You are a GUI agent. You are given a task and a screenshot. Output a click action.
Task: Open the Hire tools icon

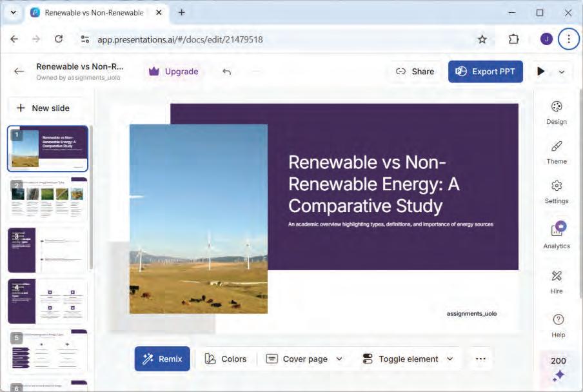[556, 276]
